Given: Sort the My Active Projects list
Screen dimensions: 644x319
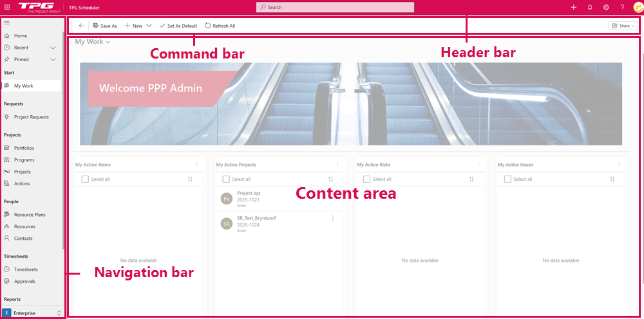Looking at the screenshot, I should 330,179.
